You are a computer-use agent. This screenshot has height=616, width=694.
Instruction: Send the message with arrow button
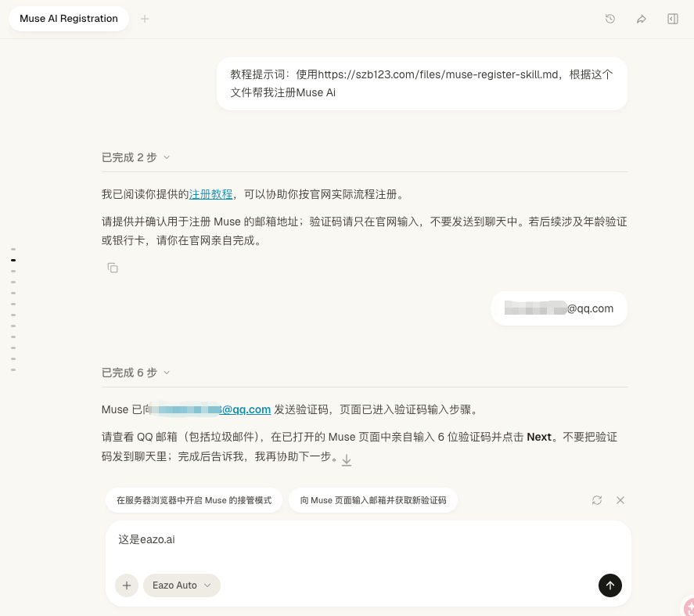[x=610, y=585]
